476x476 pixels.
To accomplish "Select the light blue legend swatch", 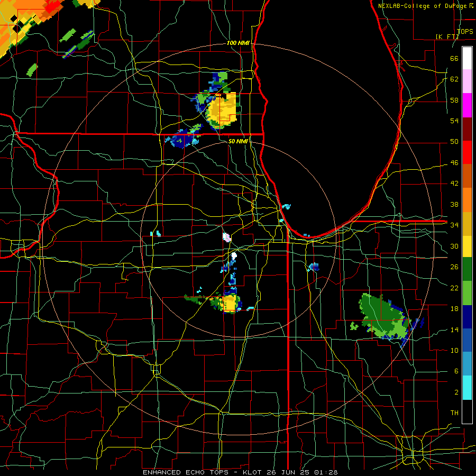I will coord(467,364).
